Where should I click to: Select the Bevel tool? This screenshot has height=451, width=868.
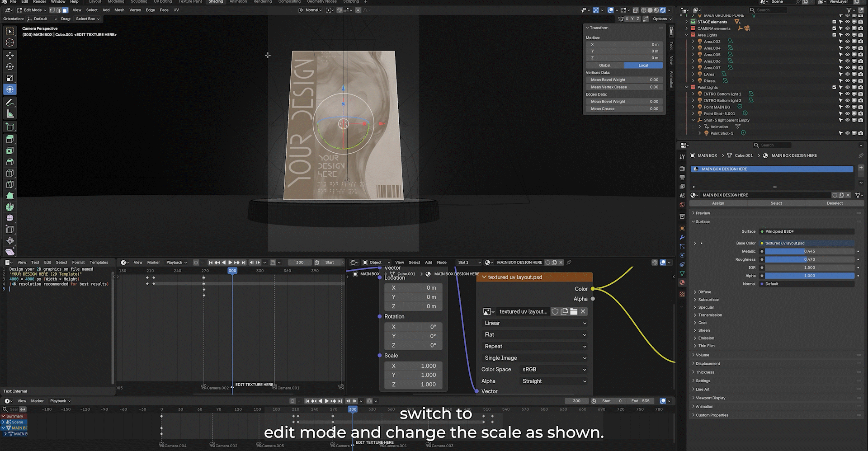point(10,162)
